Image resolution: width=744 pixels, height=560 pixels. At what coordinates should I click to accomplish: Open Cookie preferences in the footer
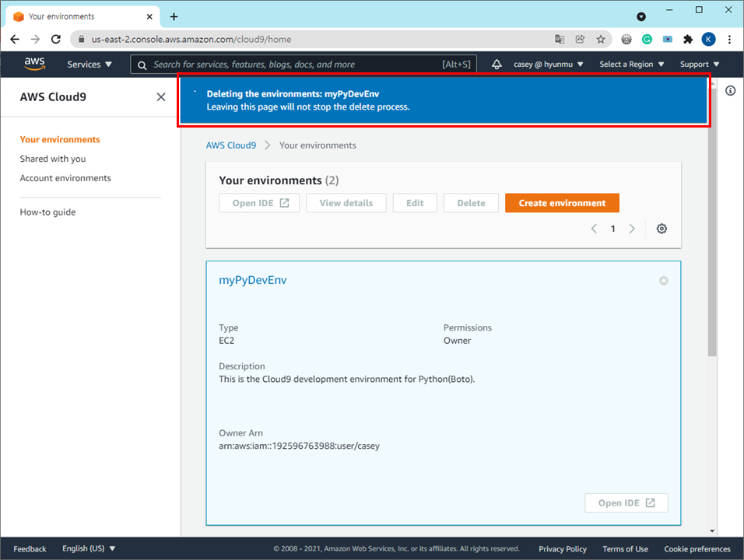click(697, 549)
